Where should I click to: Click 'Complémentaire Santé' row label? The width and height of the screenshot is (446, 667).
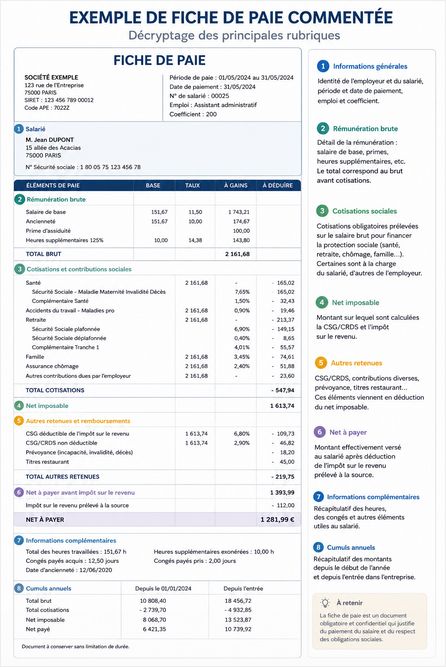60,301
